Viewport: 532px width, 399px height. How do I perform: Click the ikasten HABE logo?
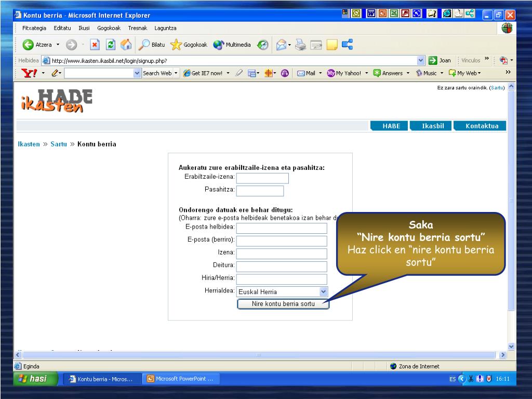coord(57,101)
